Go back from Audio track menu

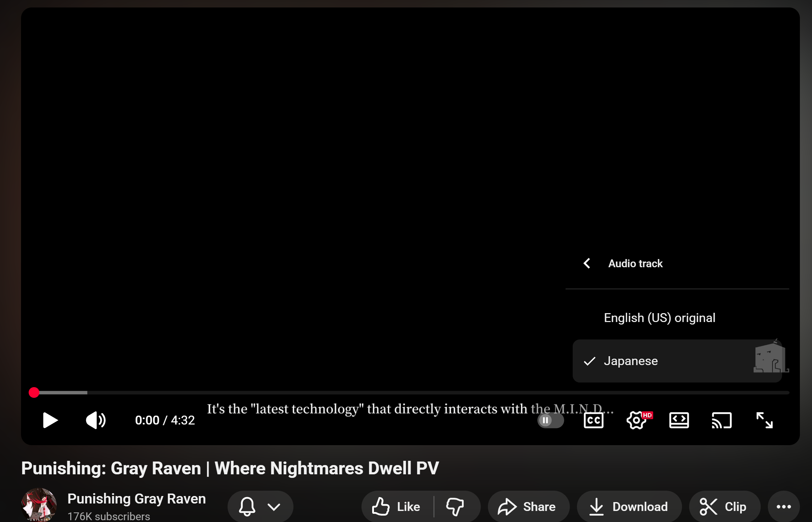click(587, 263)
